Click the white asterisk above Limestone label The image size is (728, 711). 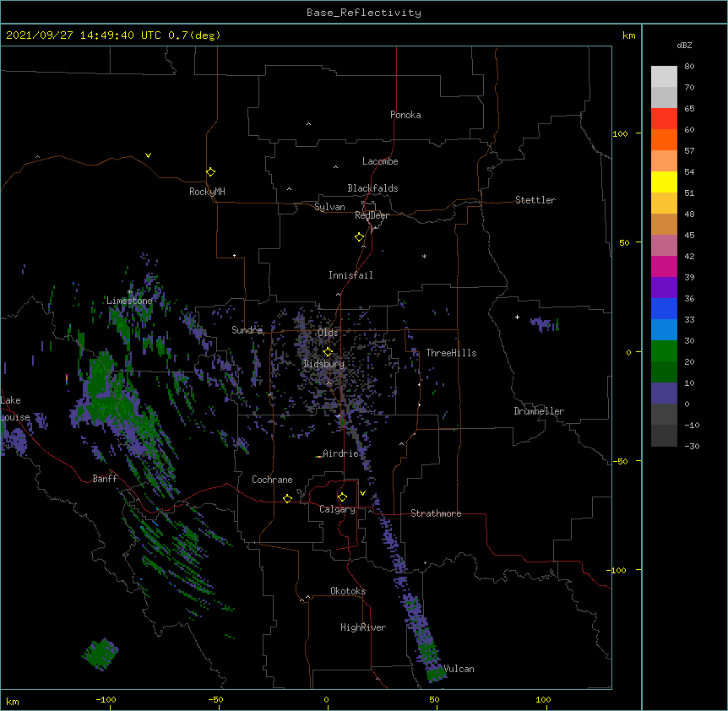point(130,292)
